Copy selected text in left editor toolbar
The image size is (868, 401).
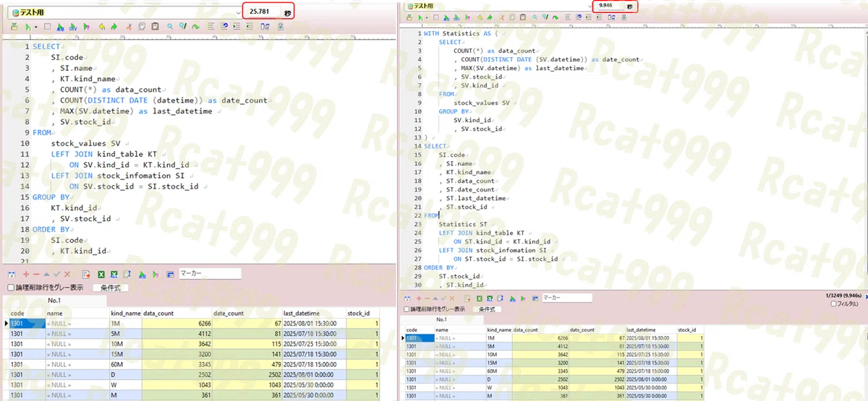[x=142, y=27]
